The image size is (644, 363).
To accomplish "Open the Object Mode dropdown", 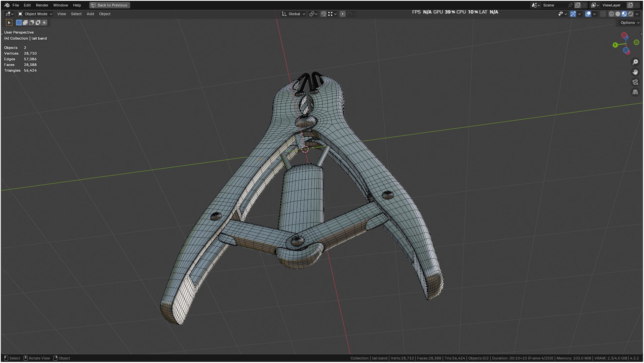I will coord(35,14).
